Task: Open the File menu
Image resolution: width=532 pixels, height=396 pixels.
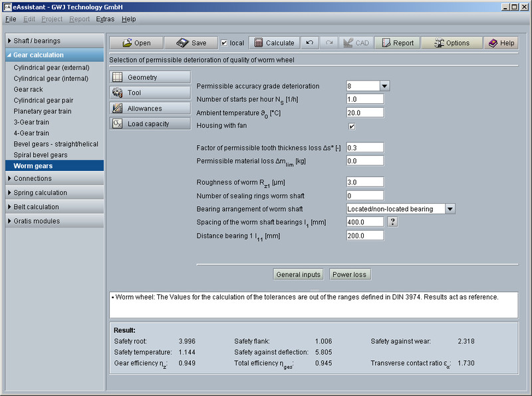Action: 11,19
